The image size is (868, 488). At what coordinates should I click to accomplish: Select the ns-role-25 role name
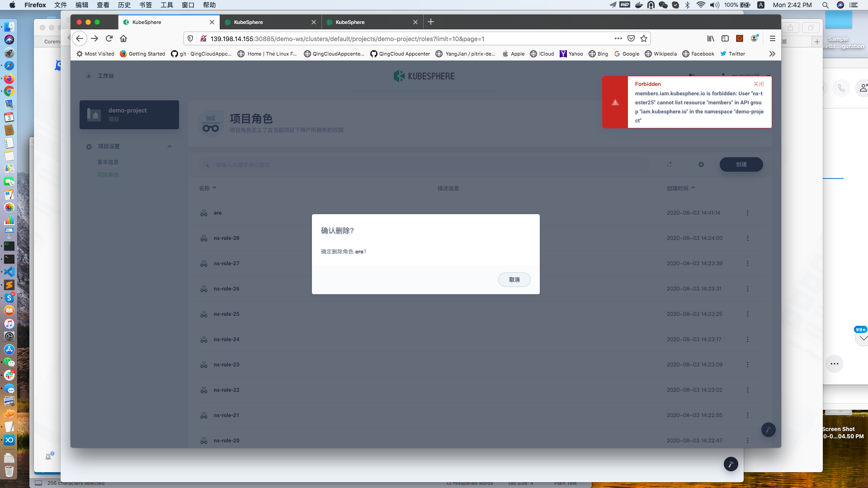(226, 314)
